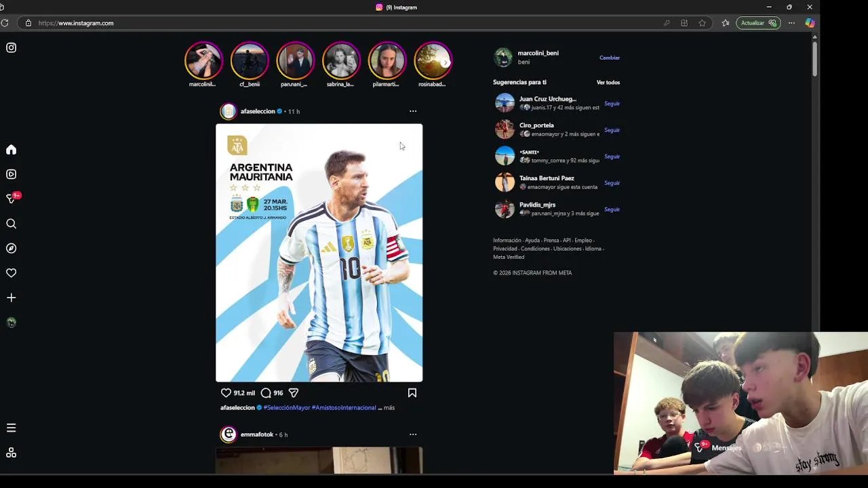Click footer Condiciones link
868x488 pixels.
pyautogui.click(x=535, y=249)
